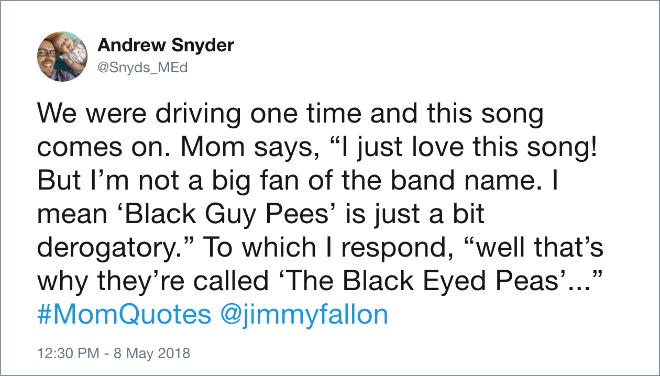The image size is (660, 376).
Task: Open the #MomQuotes hashtag
Action: [x=124, y=315]
